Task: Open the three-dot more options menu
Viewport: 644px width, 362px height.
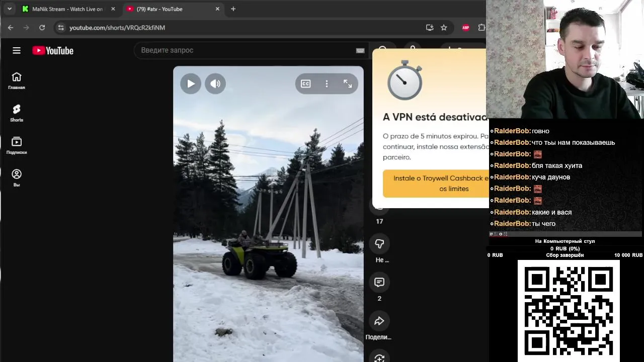Action: click(x=327, y=84)
